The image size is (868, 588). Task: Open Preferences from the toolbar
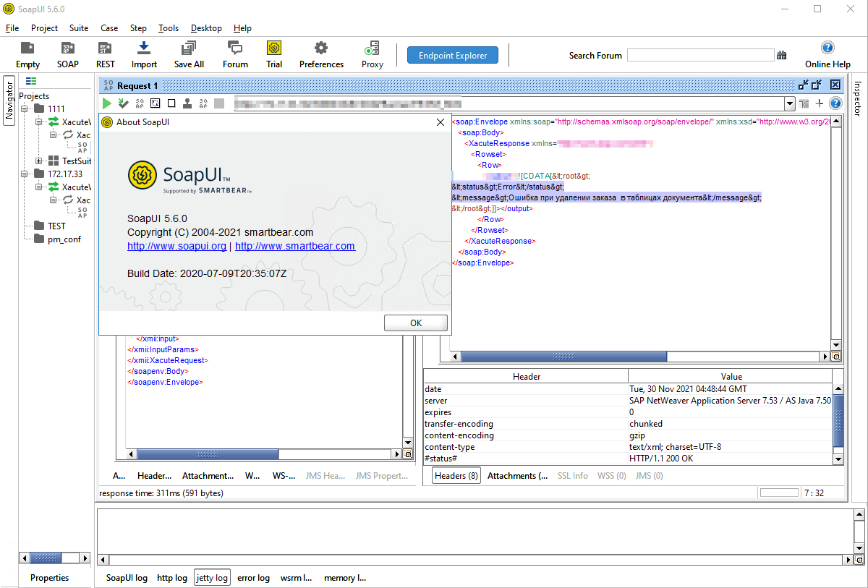click(321, 48)
